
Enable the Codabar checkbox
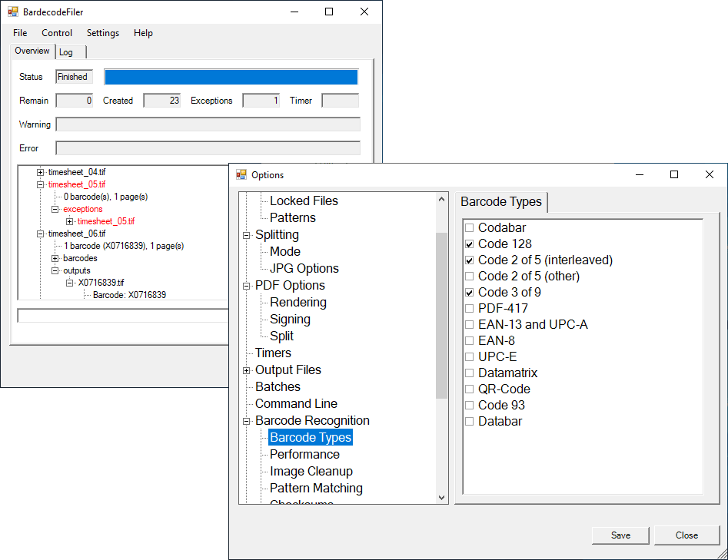click(x=470, y=228)
